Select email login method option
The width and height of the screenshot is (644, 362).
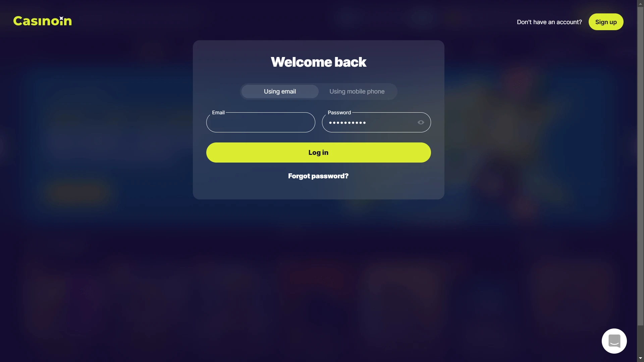coord(280,92)
